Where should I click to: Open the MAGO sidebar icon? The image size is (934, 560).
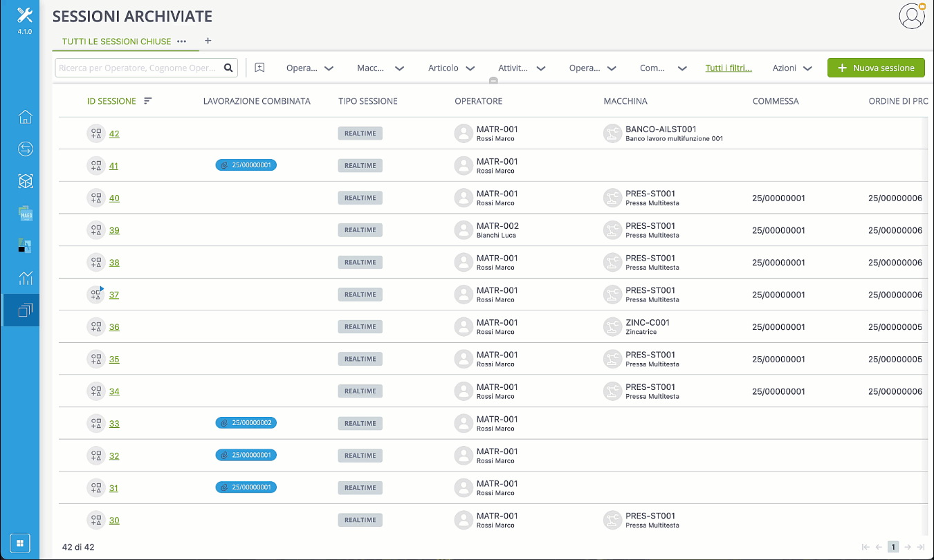point(26,214)
